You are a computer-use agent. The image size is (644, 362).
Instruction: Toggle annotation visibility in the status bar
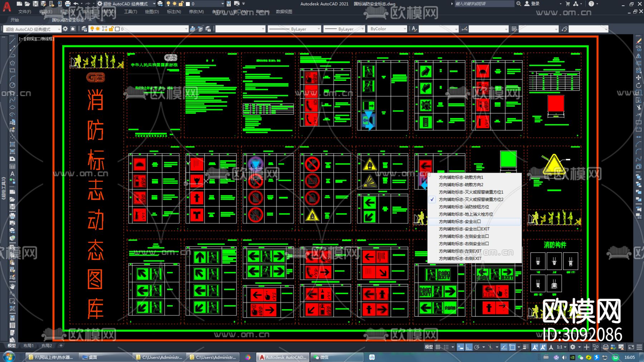tap(535, 347)
